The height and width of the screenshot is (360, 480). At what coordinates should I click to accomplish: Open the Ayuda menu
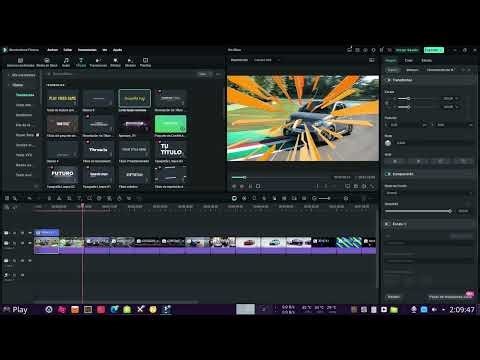click(x=117, y=50)
